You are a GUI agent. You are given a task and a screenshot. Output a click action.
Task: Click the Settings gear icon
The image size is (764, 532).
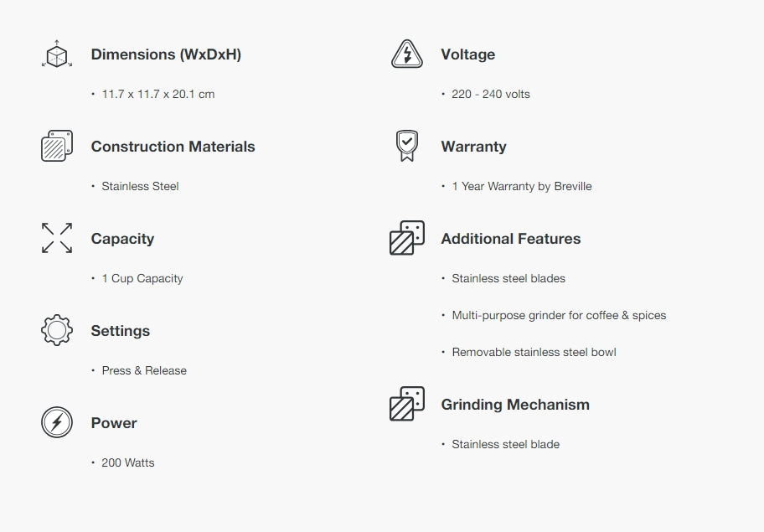click(57, 330)
